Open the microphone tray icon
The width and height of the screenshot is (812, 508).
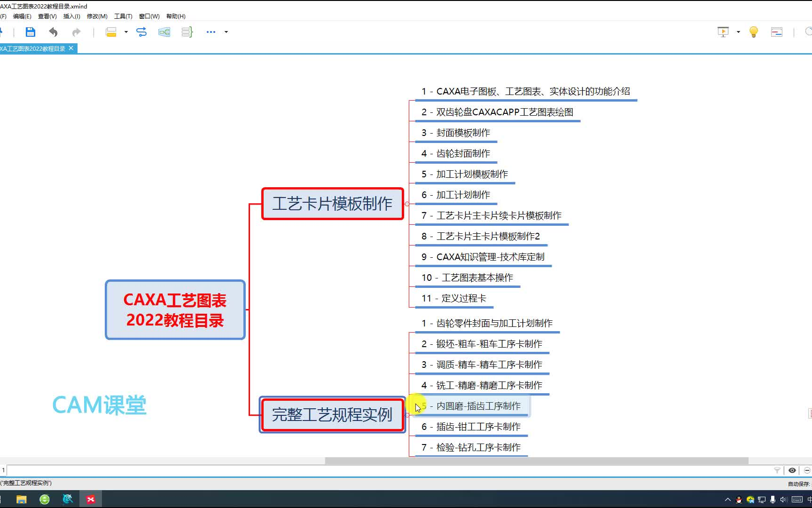coord(773,500)
